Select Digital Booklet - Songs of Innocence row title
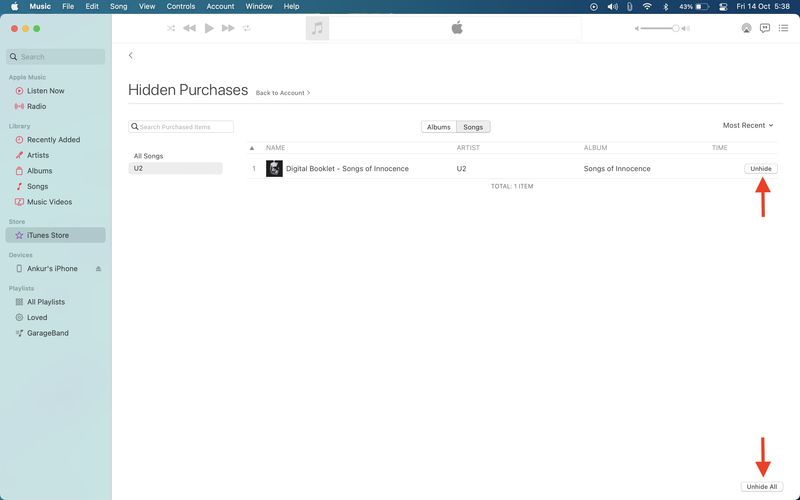 [347, 168]
